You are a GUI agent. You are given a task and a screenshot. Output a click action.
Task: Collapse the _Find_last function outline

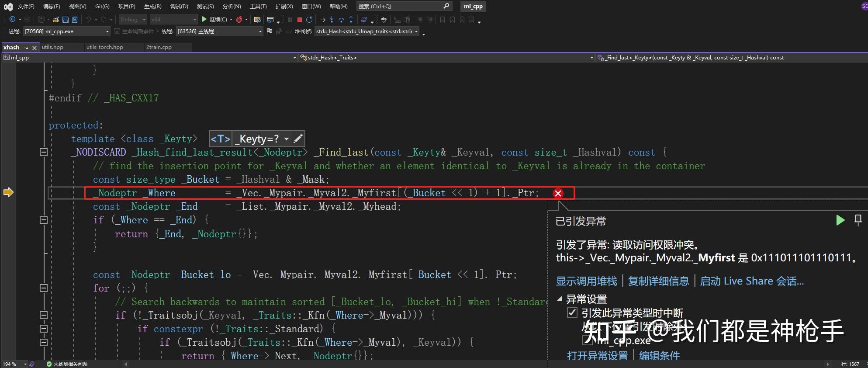click(43, 152)
